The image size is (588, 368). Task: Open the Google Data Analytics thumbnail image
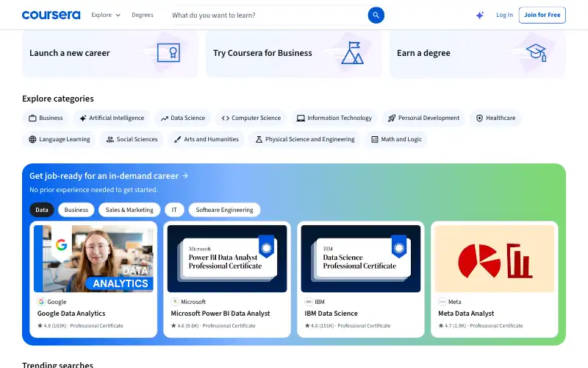pos(93,259)
